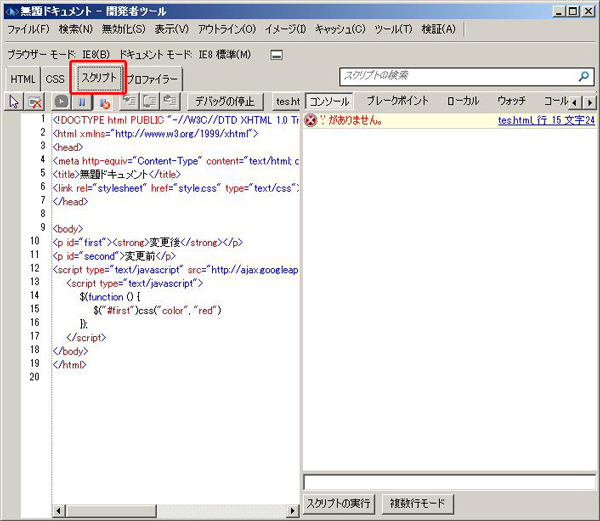The width and height of the screenshot is (600, 521).
Task: Switch to the CSS tab
Action: point(55,79)
